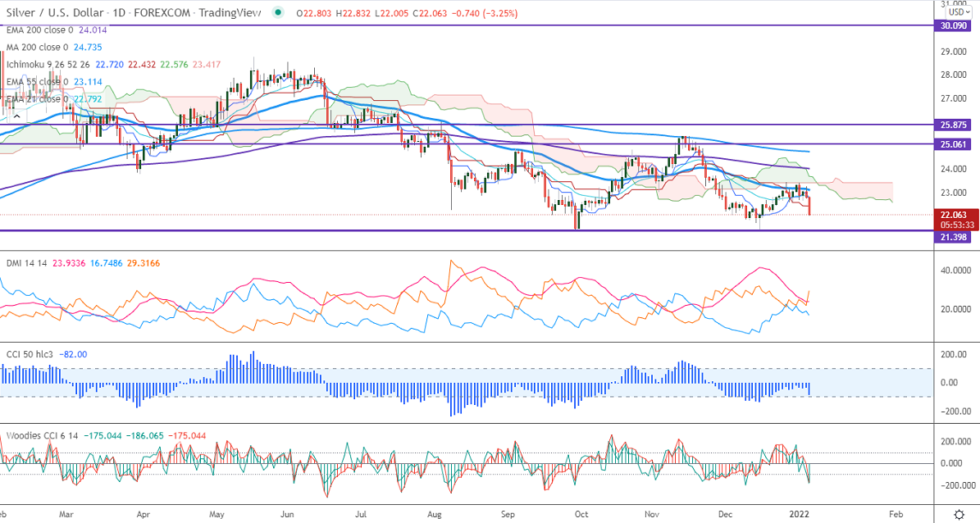980x523 pixels.
Task: Click the 21.398 horizontal line price label
Action: click(953, 238)
